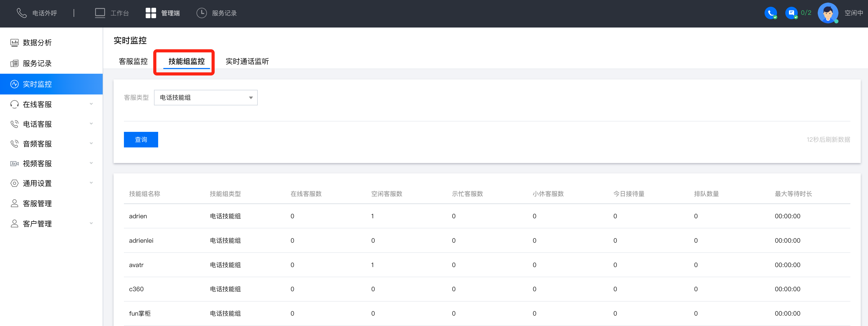Open 服务记录 in the left sidebar
This screenshot has width=868, height=326.
pyautogui.click(x=37, y=63)
